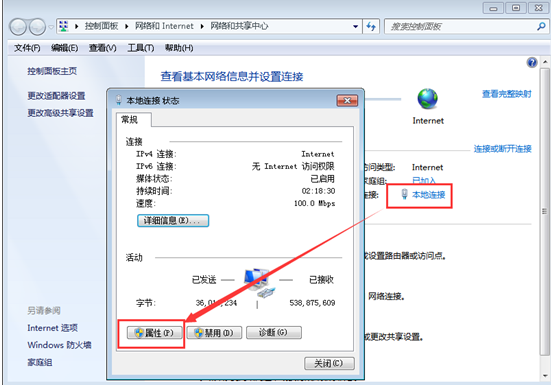Viewport: 551px width, 385px height.
Task: Open the 文件(F) menu
Action: [27, 48]
